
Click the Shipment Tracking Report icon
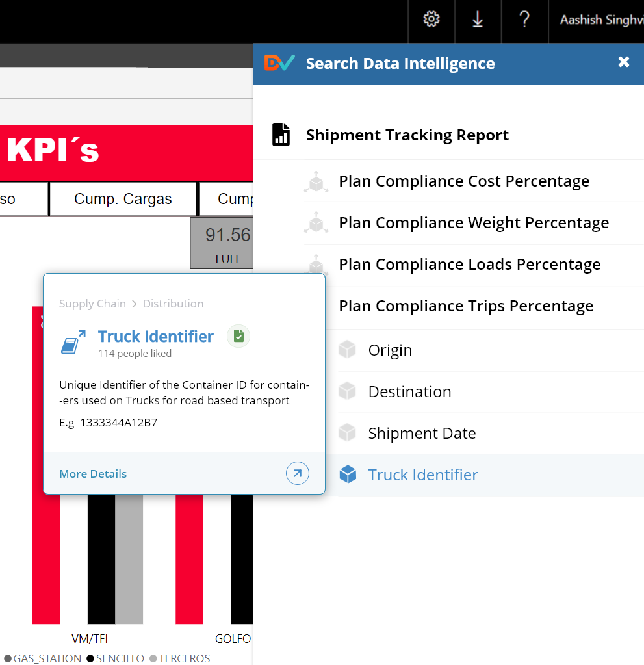click(x=281, y=135)
